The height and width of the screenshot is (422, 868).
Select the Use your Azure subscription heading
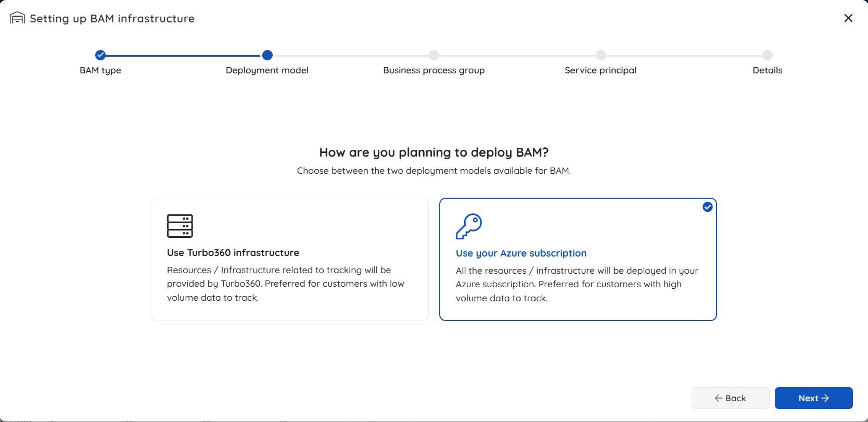(521, 253)
